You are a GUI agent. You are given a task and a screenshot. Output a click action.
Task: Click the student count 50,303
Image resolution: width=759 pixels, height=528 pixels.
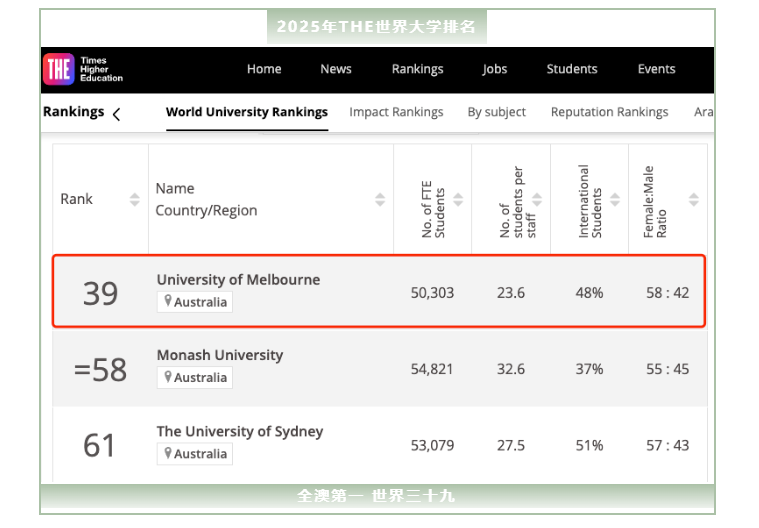click(432, 293)
